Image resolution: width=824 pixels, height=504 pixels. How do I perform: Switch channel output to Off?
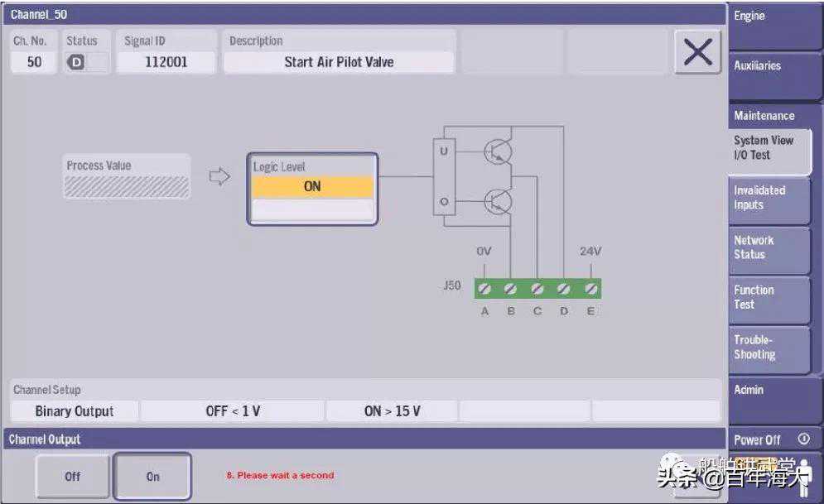(73, 477)
